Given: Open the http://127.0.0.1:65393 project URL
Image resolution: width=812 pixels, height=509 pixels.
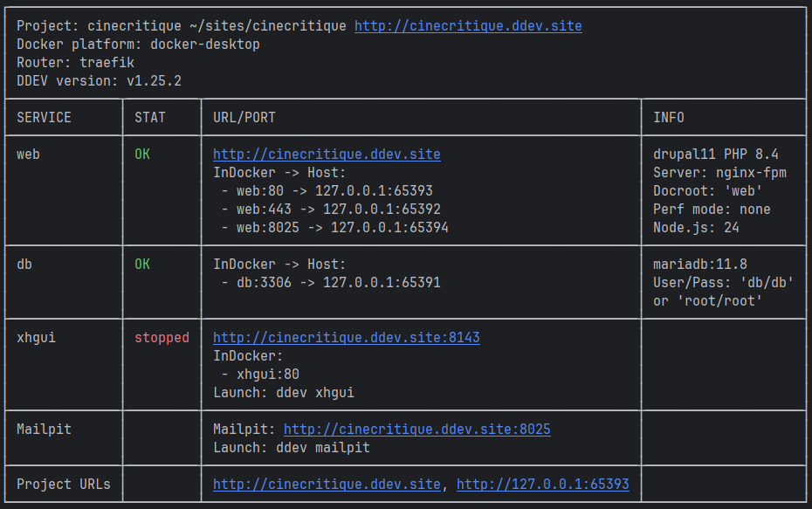Looking at the screenshot, I should pyautogui.click(x=543, y=485).
